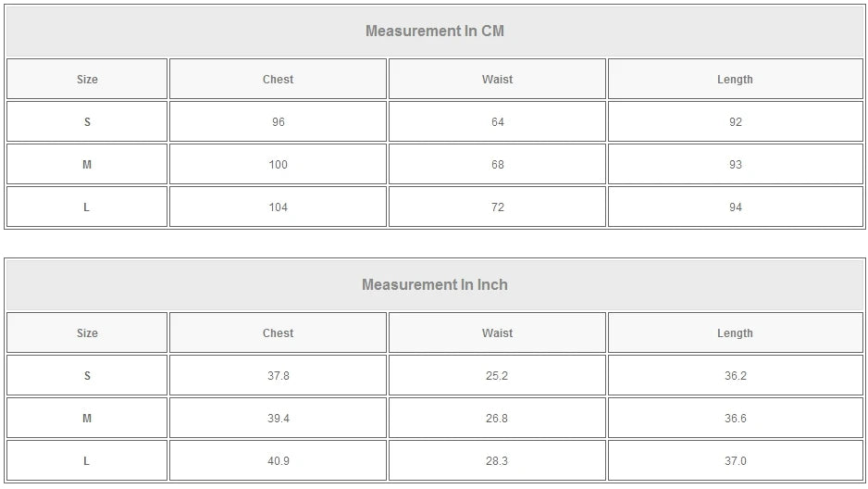Image resolution: width=868 pixels, height=489 pixels.
Task: Click chest value 96
Action: tap(278, 122)
